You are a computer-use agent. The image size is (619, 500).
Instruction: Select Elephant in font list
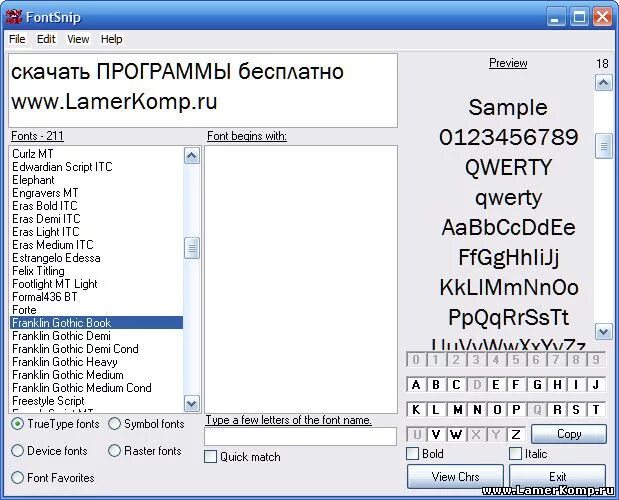(x=96, y=180)
